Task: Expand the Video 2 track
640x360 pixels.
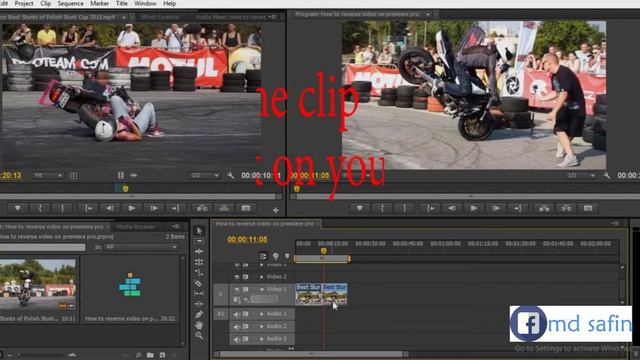Action: click(262, 277)
